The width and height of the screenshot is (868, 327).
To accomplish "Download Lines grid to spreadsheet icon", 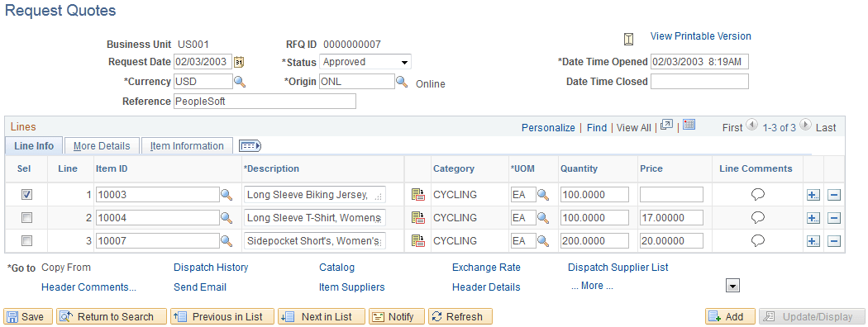I will click(689, 125).
